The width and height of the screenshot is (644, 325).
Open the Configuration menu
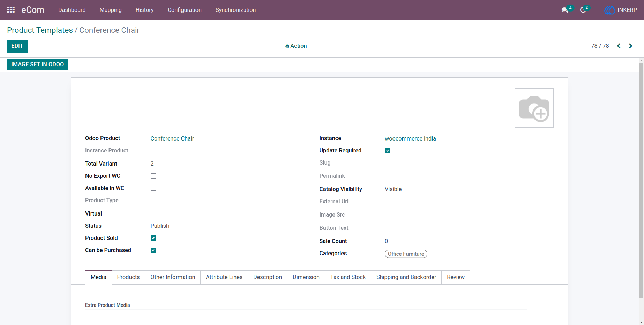185,10
